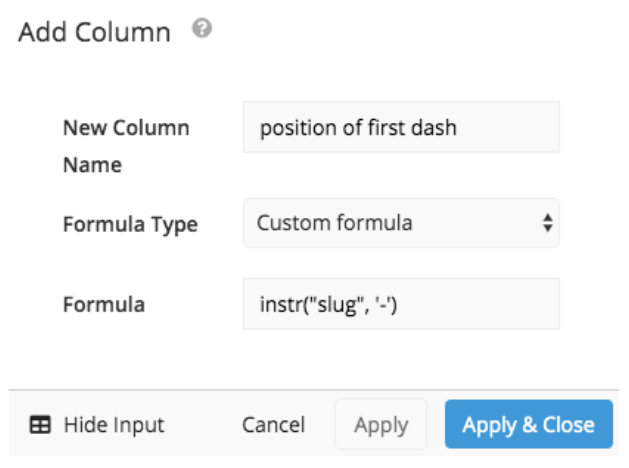629x468 pixels.
Task: Click the Apply button
Action: tap(381, 424)
